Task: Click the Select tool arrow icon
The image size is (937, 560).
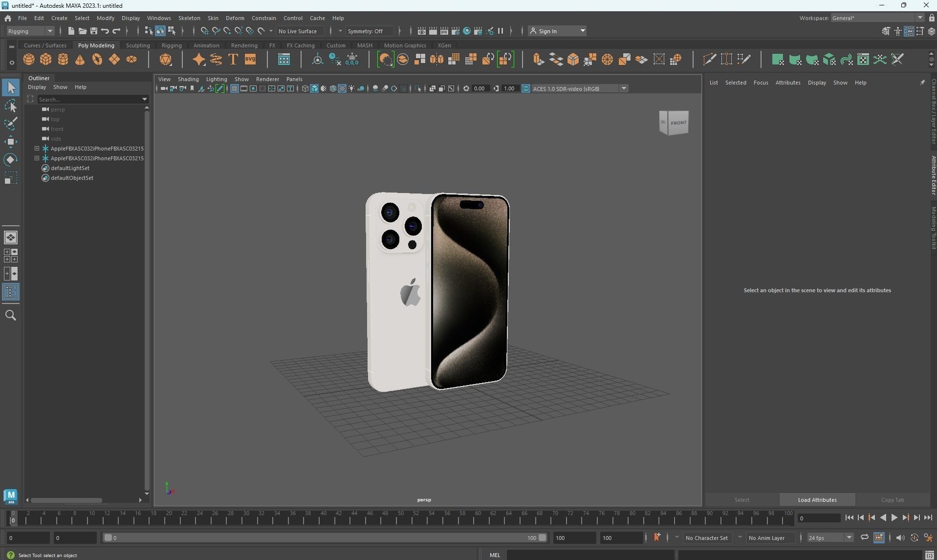Action: tap(11, 87)
